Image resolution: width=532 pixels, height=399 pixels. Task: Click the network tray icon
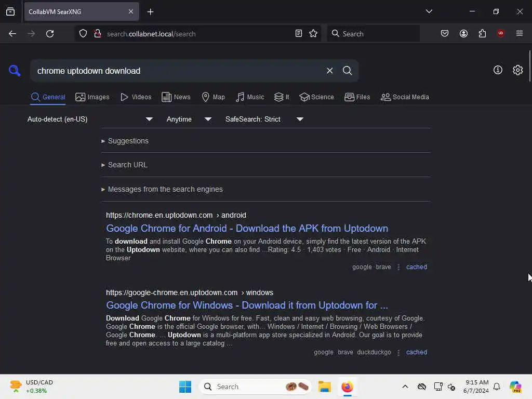coord(438,387)
